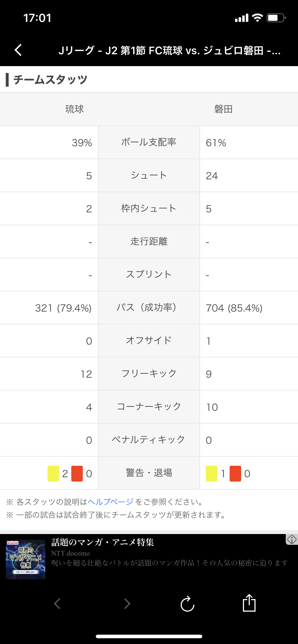298x644 pixels.
Task: Tap the share icon in bottom toolbar
Action: click(x=249, y=603)
